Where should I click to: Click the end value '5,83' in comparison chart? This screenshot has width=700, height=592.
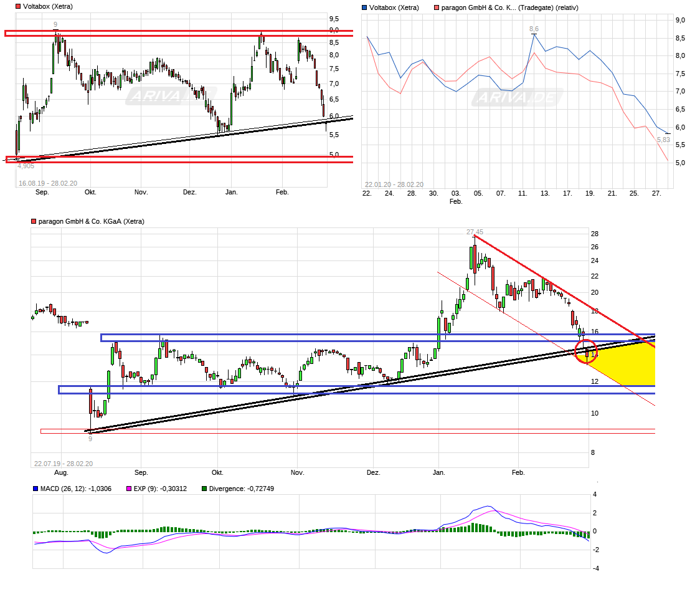[x=663, y=140]
